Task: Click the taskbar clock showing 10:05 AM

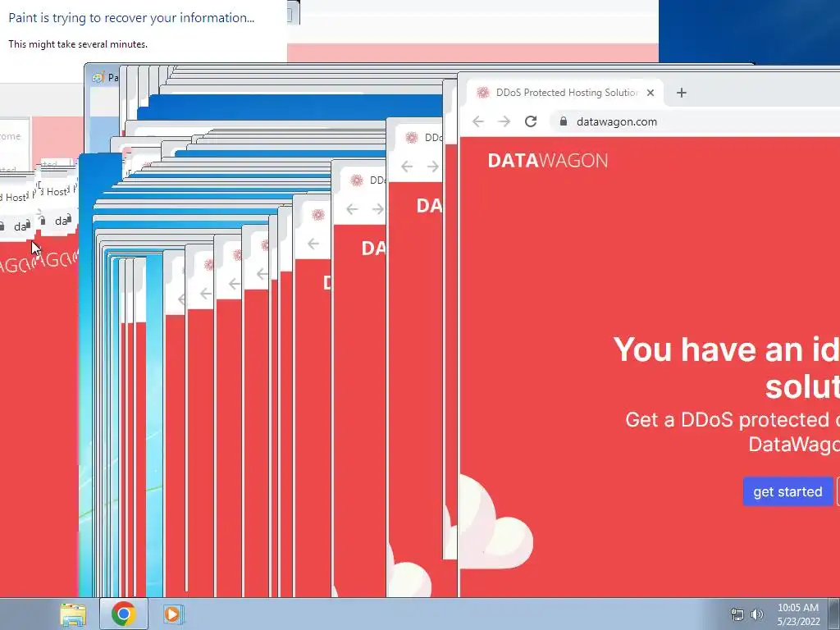Action: coord(797,608)
